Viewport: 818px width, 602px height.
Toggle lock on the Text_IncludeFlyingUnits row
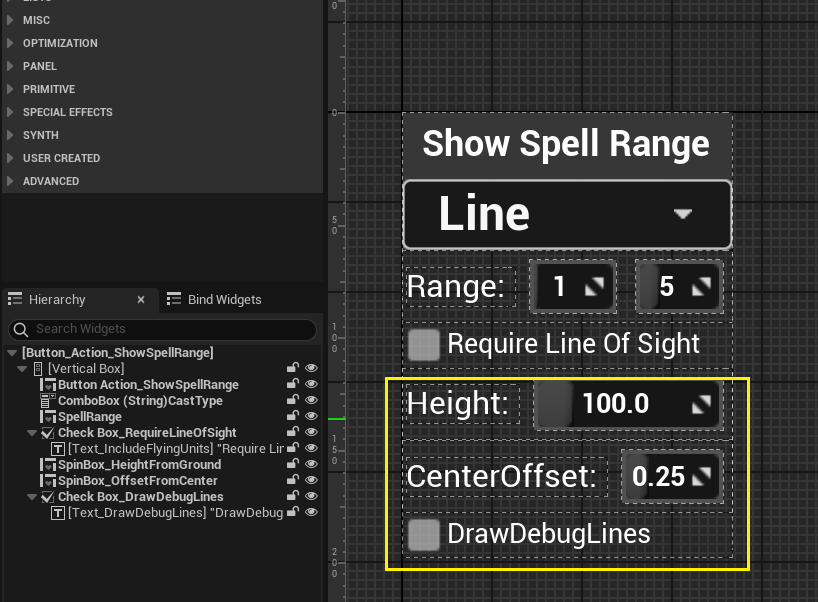point(293,448)
